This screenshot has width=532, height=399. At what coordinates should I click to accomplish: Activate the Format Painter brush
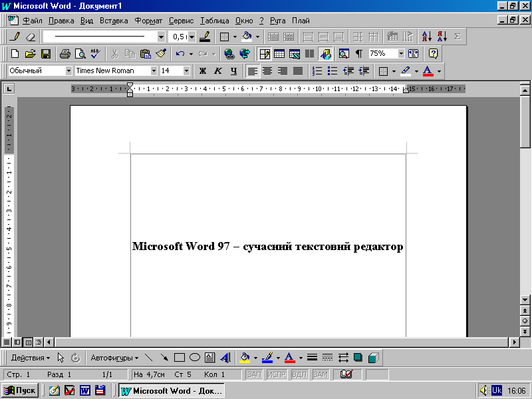tap(161, 54)
